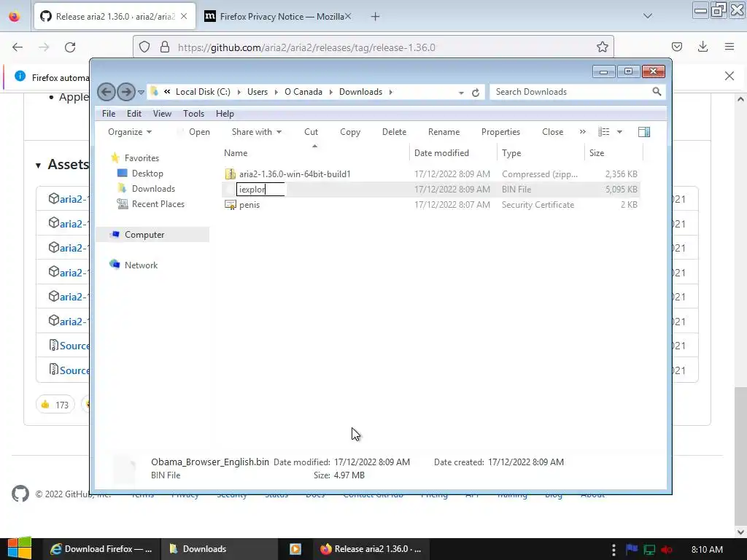Dismiss the Firefox notification bar

click(729, 76)
